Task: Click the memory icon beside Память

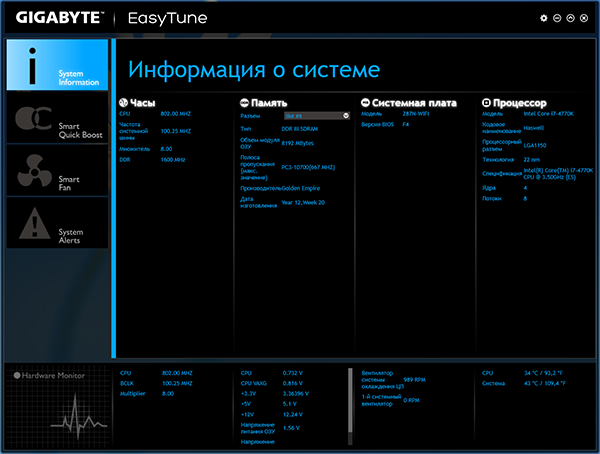Action: coord(244,103)
